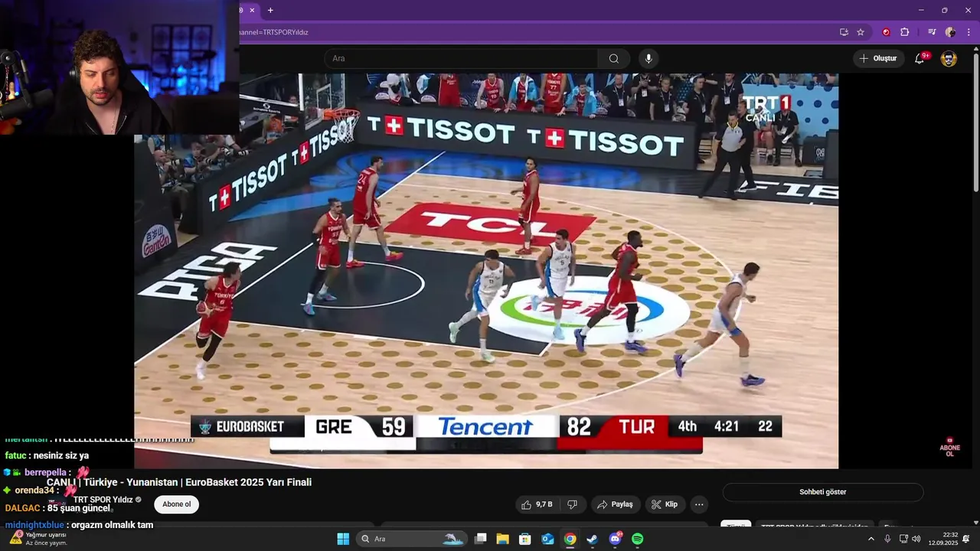Click the Paylaş share button
The width and height of the screenshot is (980, 551).
(615, 504)
